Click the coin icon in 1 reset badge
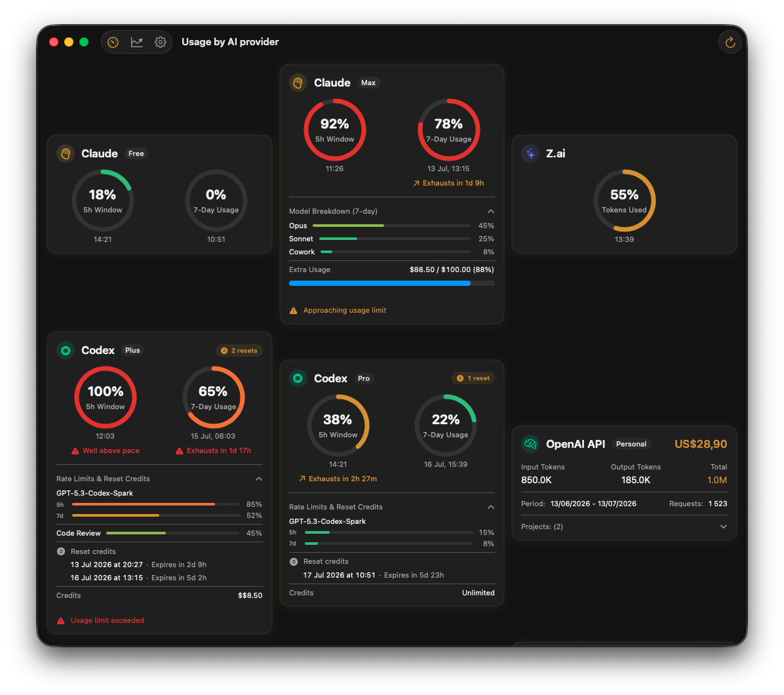This screenshot has height=695, width=784. tap(460, 378)
